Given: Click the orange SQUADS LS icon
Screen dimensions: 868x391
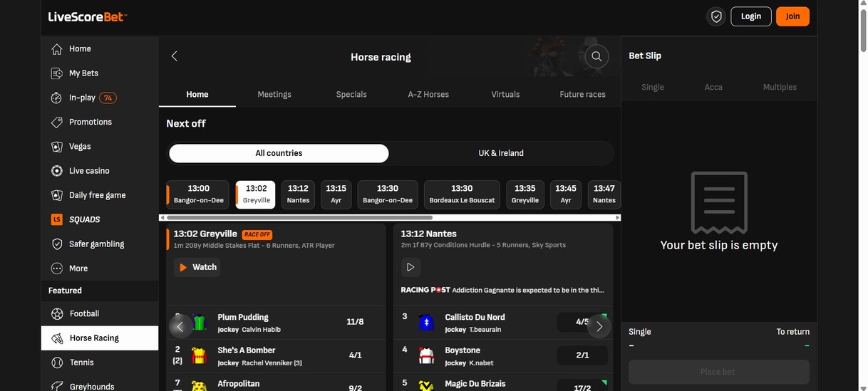Looking at the screenshot, I should pyautogui.click(x=57, y=219).
